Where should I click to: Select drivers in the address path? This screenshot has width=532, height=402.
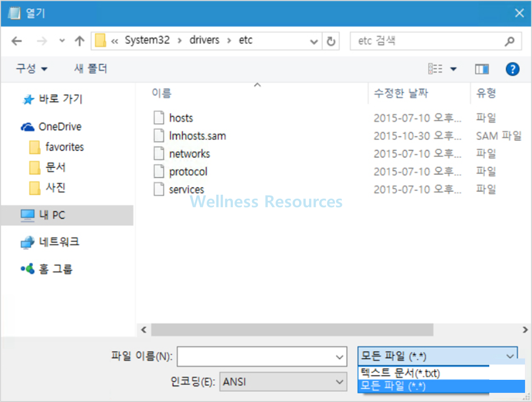click(x=204, y=40)
